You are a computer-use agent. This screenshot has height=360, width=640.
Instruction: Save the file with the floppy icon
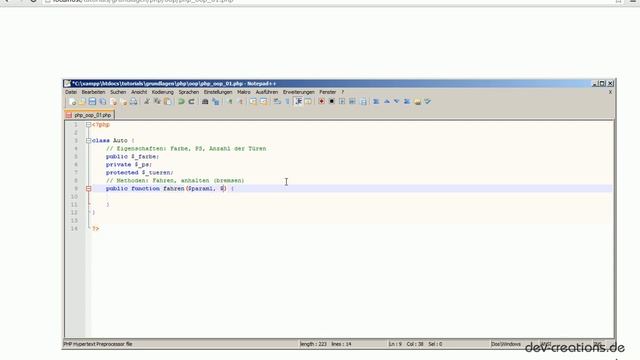[92, 102]
